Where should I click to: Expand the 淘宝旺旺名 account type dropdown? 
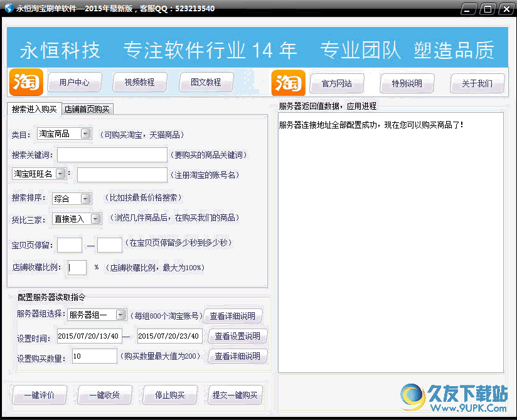tap(61, 174)
